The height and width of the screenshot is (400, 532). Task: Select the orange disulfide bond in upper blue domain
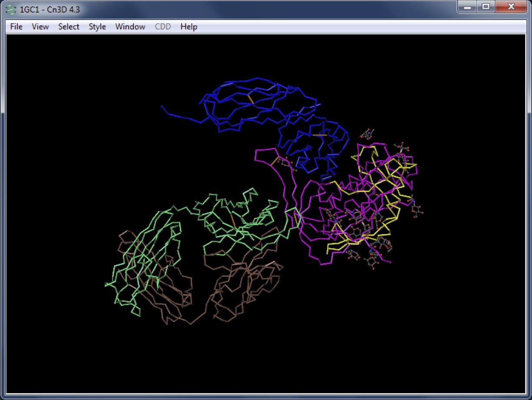[250, 99]
